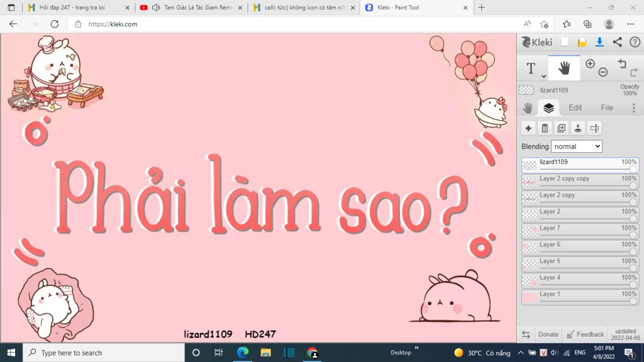Open browser profile avatar
Screen dimensions: 644x362
click(x=609, y=25)
